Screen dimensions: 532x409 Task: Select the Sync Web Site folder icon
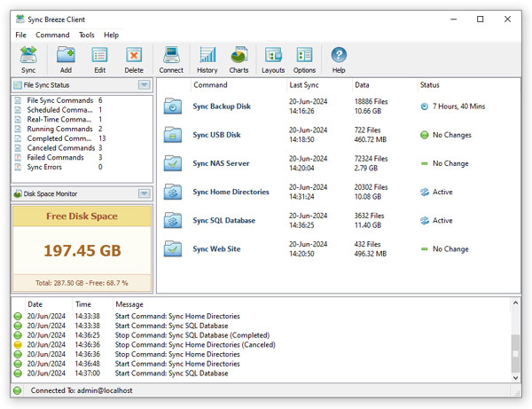pos(173,248)
